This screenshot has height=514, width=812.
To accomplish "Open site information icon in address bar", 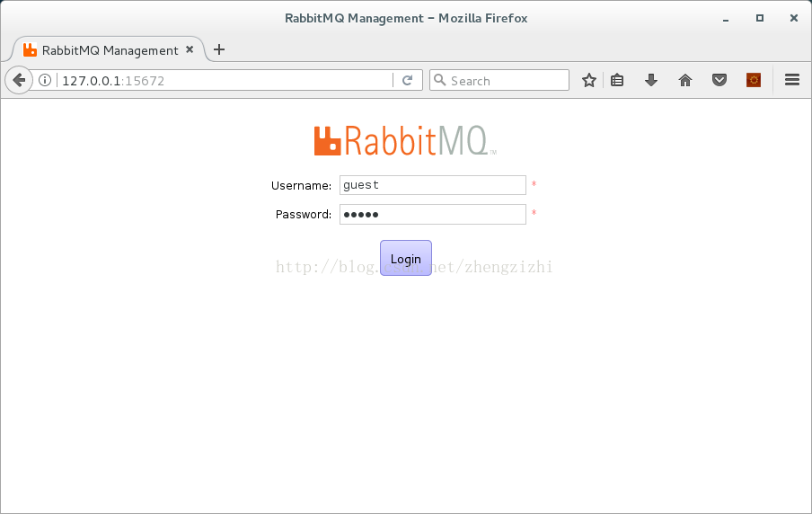I will [x=45, y=80].
